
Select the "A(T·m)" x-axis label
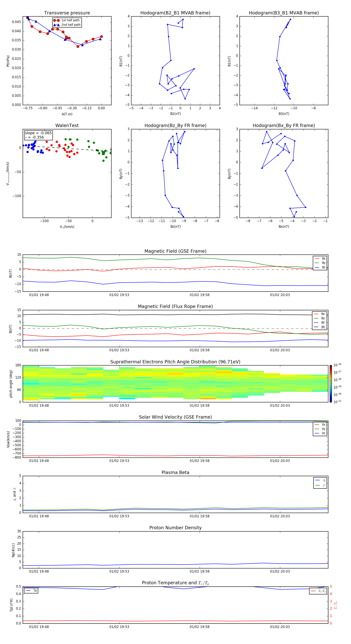pyautogui.click(x=67, y=114)
